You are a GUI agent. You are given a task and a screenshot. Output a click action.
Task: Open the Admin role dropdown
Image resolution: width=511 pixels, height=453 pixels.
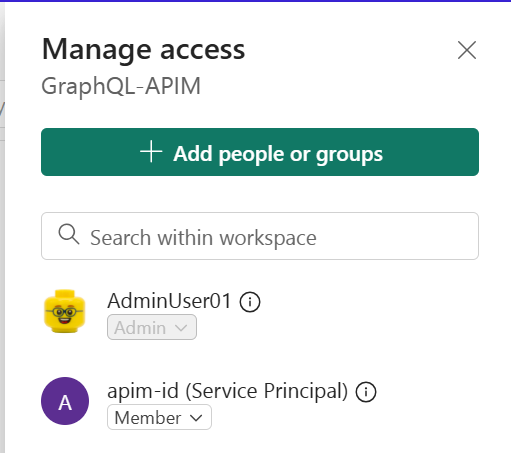(x=152, y=327)
